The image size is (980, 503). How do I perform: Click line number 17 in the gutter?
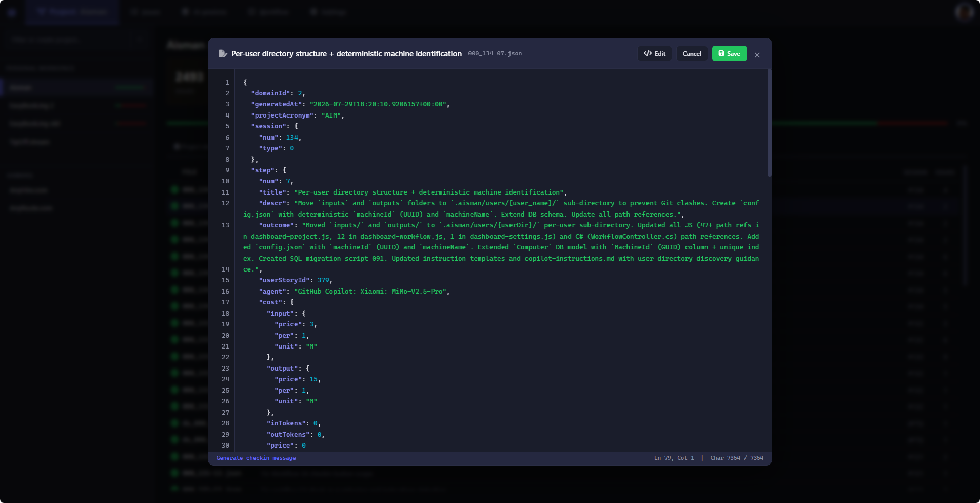(225, 302)
